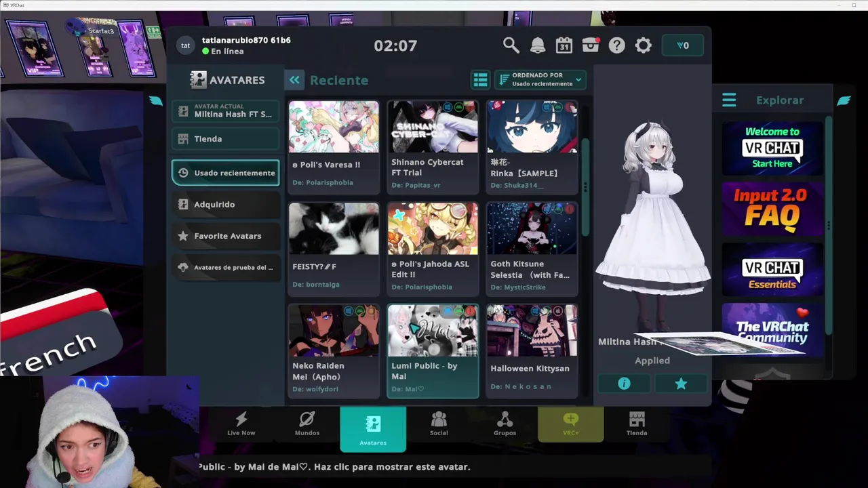Open the VRC+ tab
This screenshot has height=488, width=868.
(570, 425)
